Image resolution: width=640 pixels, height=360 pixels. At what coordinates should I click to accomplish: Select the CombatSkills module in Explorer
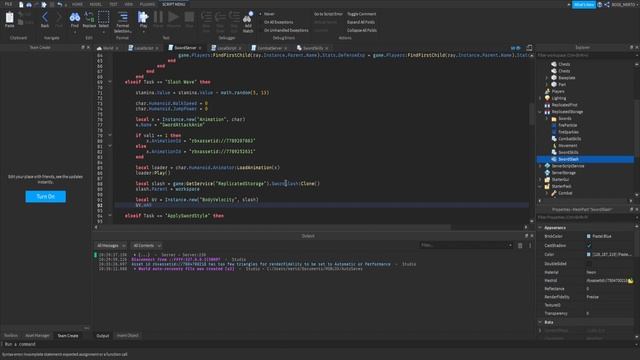569,139
